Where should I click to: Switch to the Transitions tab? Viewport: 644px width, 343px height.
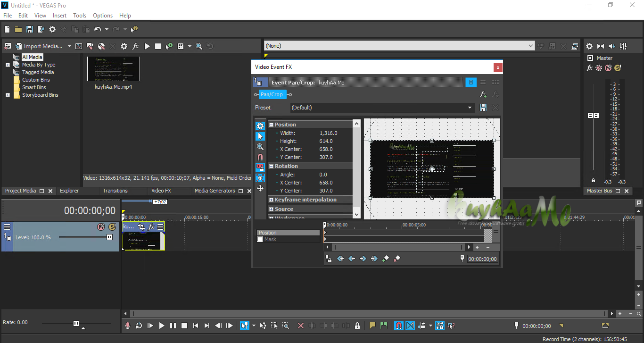click(x=115, y=191)
